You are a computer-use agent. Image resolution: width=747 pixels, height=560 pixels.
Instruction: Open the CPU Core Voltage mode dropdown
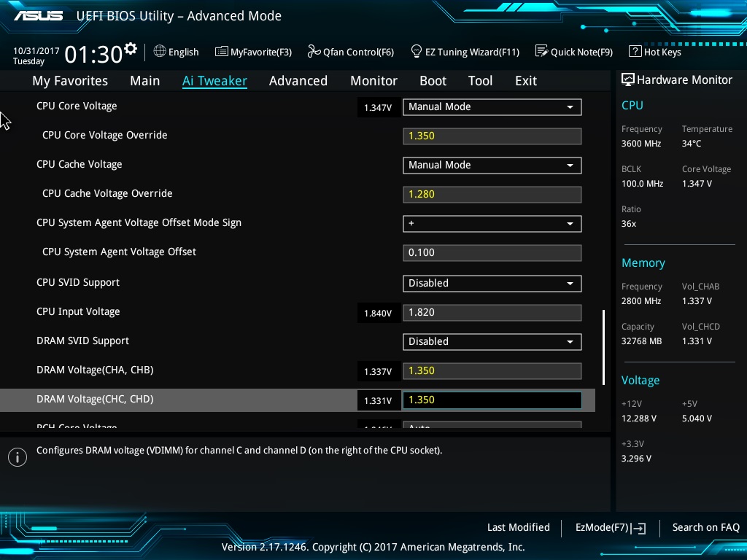click(492, 107)
